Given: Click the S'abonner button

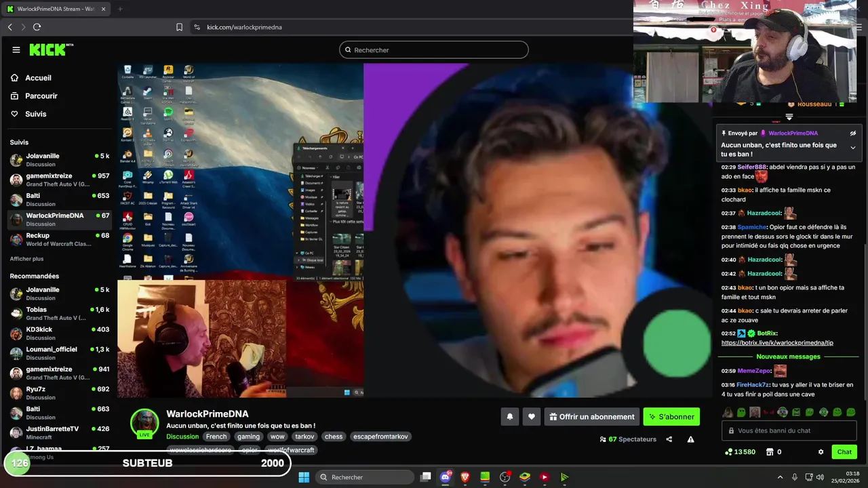Looking at the screenshot, I should [671, 417].
